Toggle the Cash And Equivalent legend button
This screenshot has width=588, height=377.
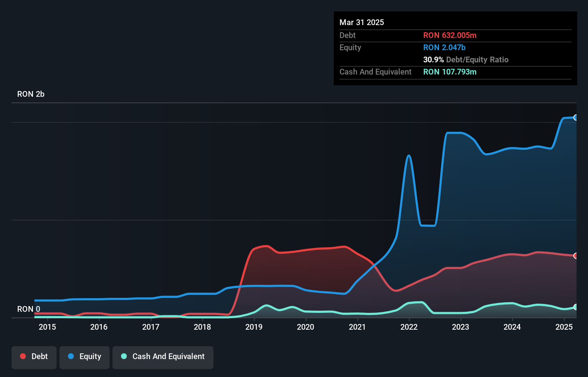point(163,357)
